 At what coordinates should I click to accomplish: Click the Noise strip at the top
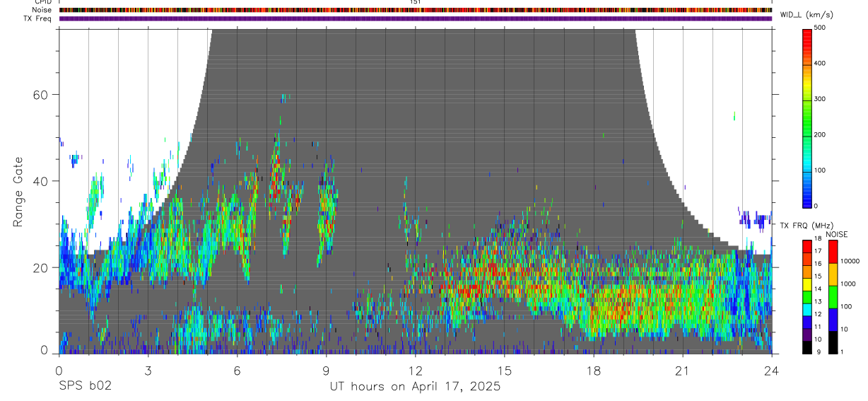pos(416,10)
